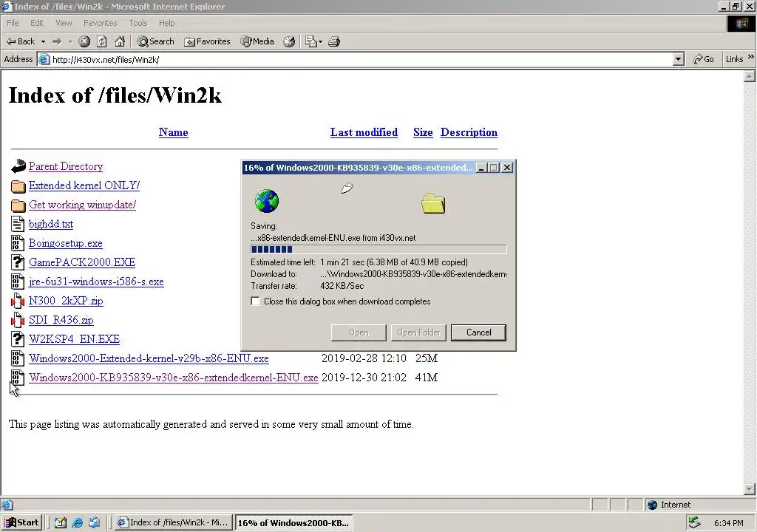
Task: Expand the Links toolbar chevron
Action: pyautogui.click(x=751, y=57)
